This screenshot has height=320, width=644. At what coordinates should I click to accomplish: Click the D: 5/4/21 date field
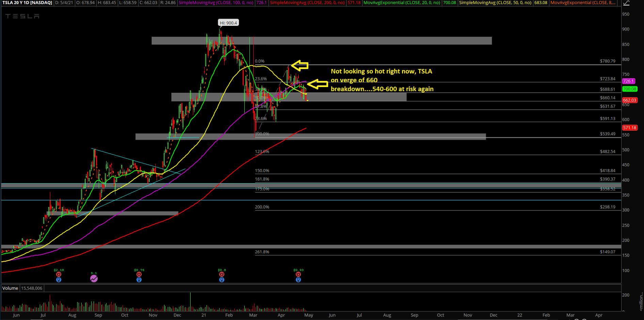pyautogui.click(x=64, y=3)
